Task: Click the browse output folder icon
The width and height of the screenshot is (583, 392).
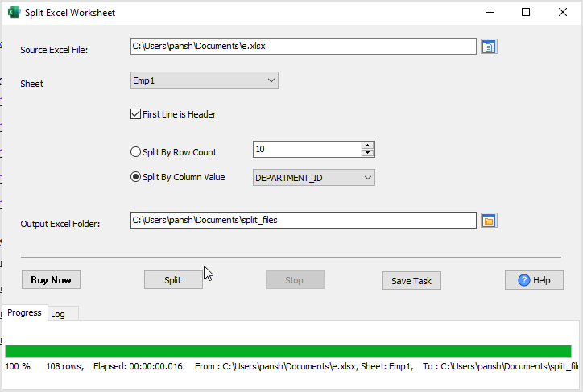Action: (489, 221)
